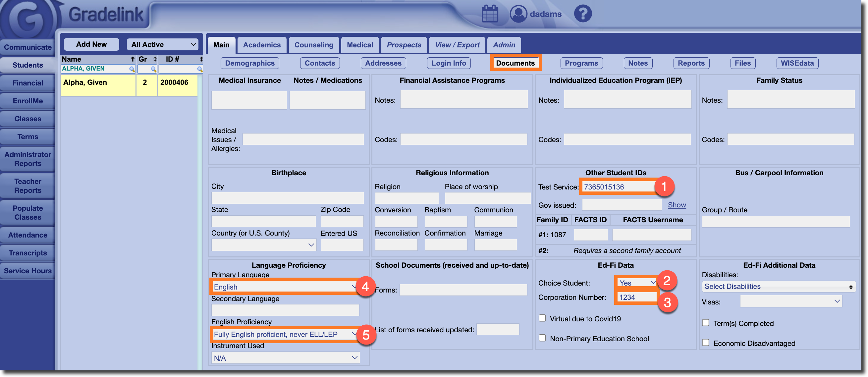Switch to the Academics tab
This screenshot has width=868, height=377.
coord(262,45)
